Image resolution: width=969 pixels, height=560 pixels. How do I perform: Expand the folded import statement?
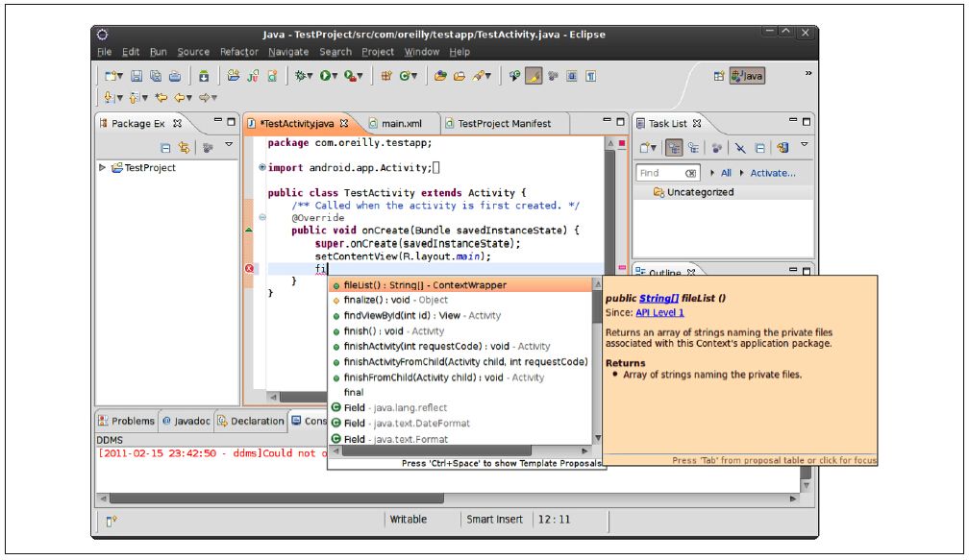pyautogui.click(x=262, y=167)
